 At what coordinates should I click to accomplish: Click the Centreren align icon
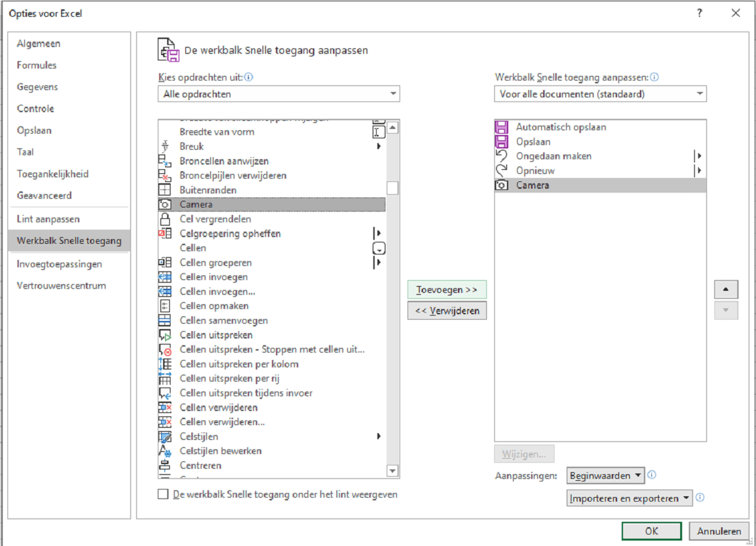(165, 465)
